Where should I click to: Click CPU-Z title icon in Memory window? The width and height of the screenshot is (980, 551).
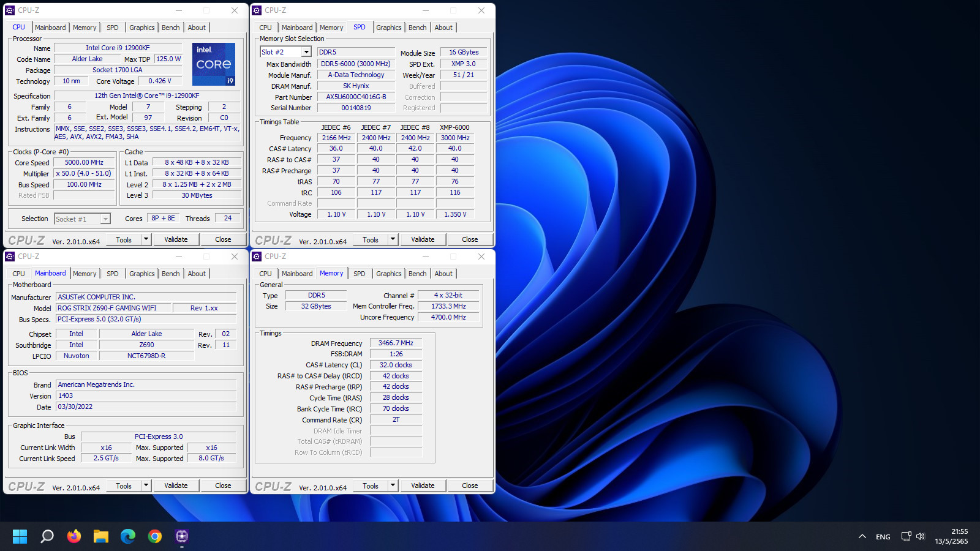coord(257,257)
